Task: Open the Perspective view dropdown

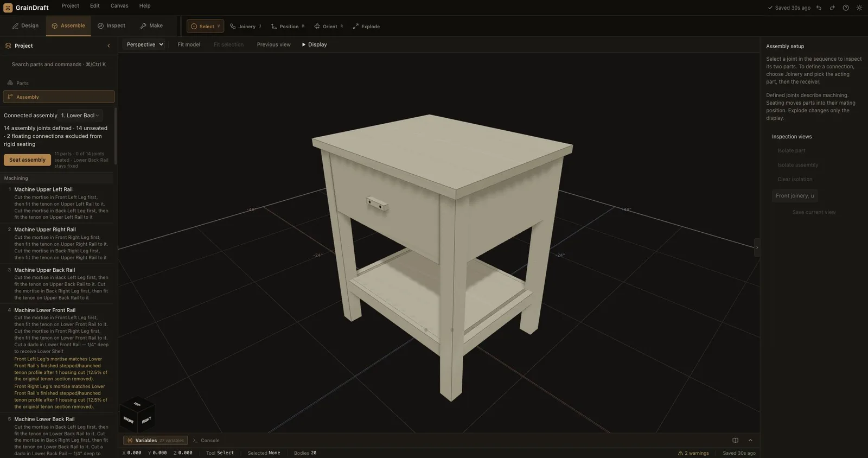Action: (145, 44)
